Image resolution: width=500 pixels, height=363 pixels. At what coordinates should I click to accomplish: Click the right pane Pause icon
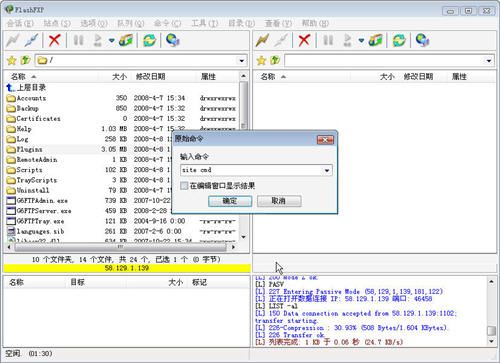point(328,40)
